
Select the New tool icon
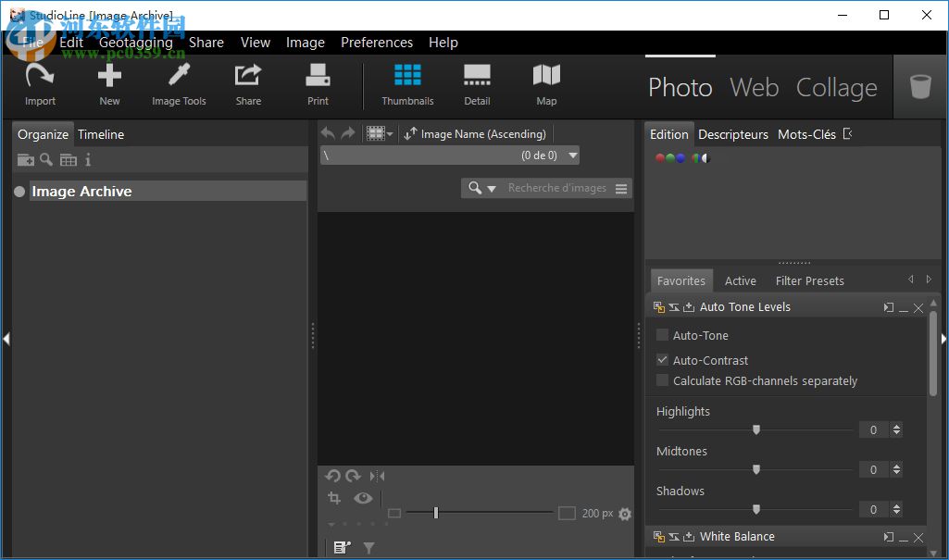click(x=108, y=84)
